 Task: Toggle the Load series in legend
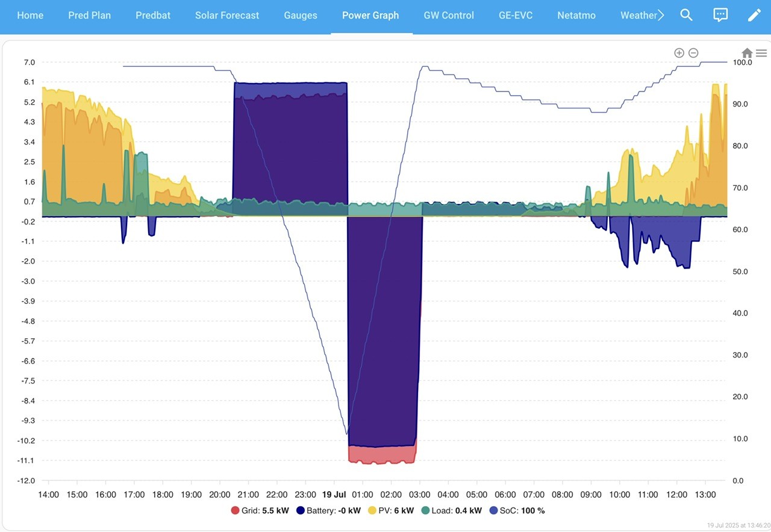(451, 510)
